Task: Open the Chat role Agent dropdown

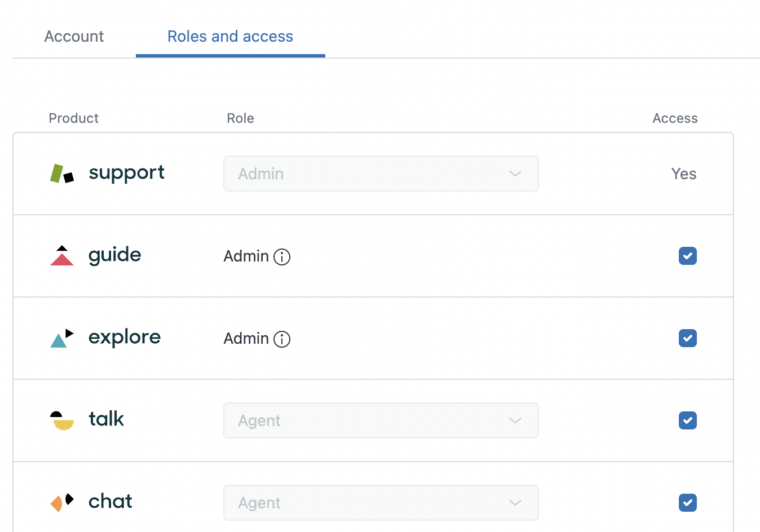Action: [381, 503]
